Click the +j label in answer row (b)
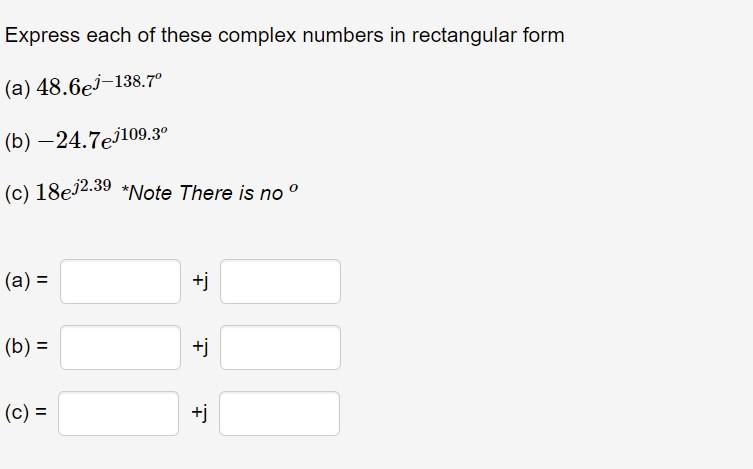This screenshot has height=469, width=753. (x=200, y=347)
